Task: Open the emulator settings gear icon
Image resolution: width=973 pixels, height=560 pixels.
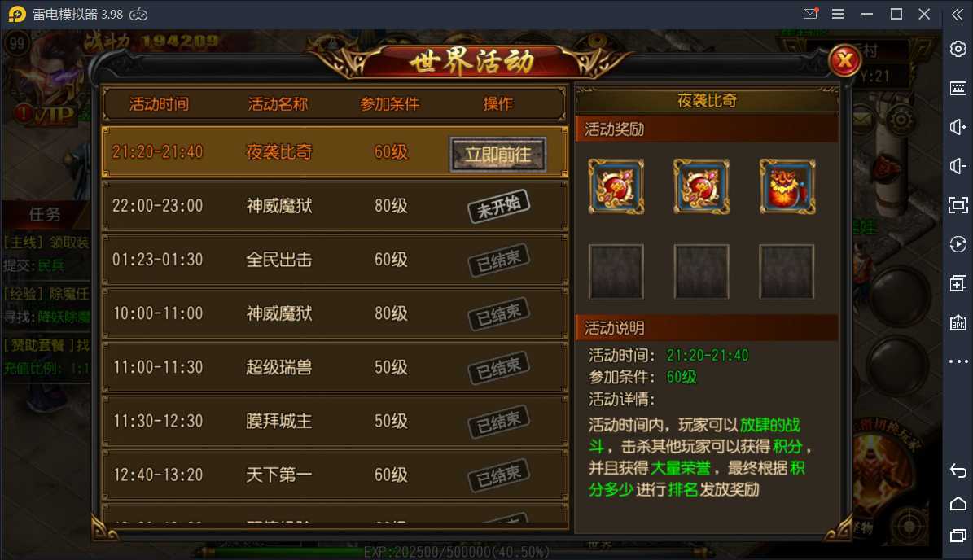Action: [x=958, y=49]
